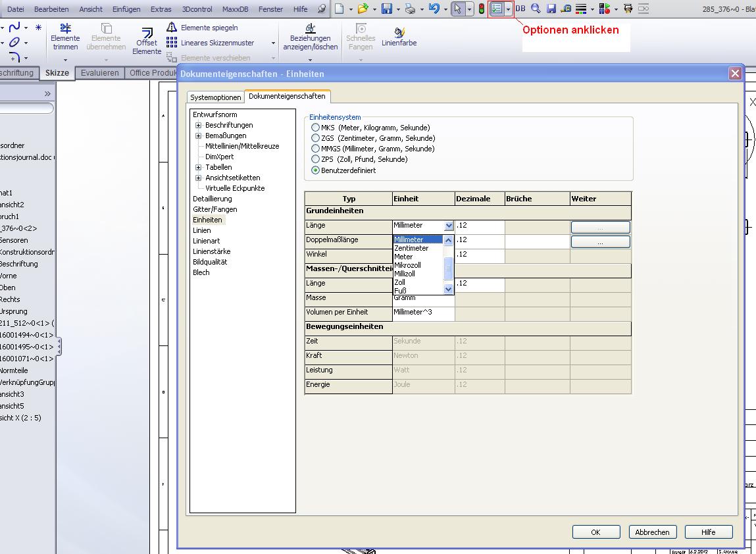
Task: Click Beziehungen anzeigen/löschen tool
Action: pos(310,37)
